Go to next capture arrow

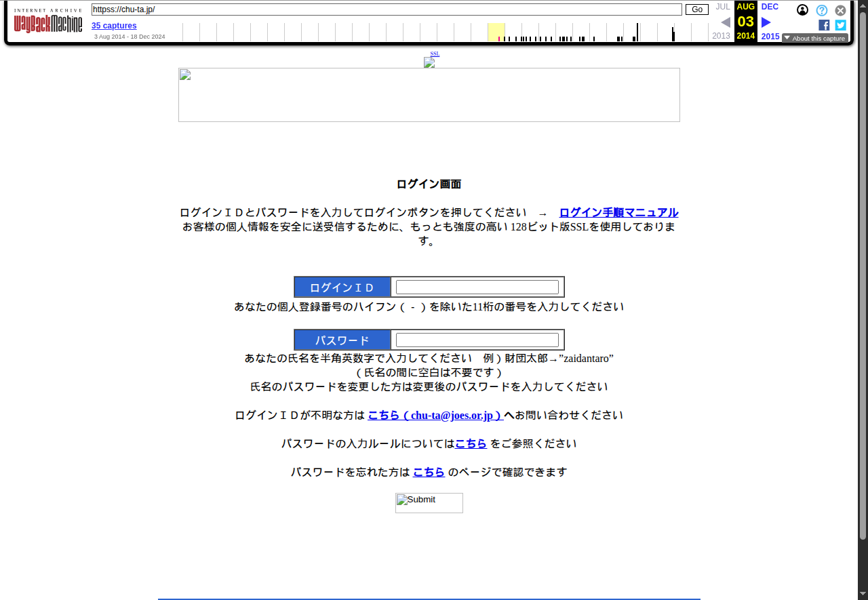766,22
